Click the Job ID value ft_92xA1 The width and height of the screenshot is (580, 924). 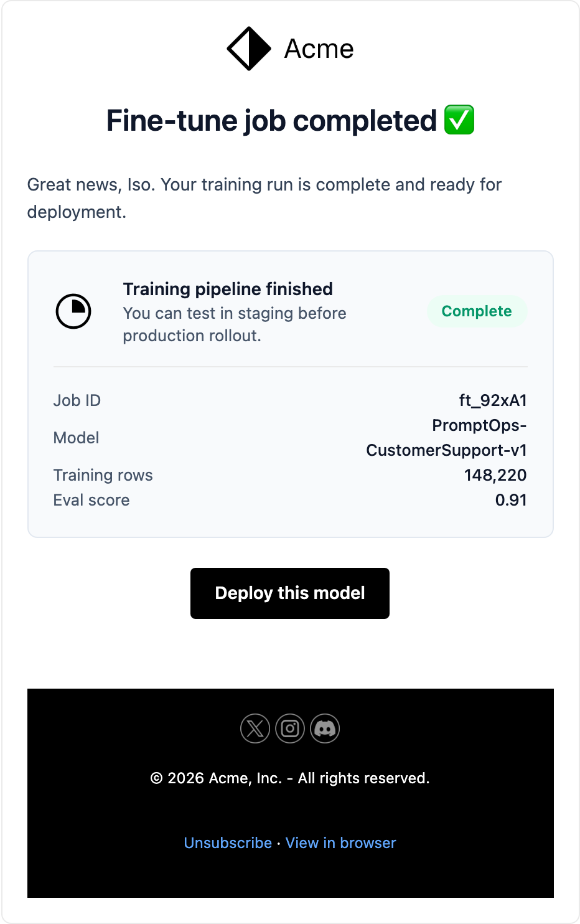tap(493, 400)
